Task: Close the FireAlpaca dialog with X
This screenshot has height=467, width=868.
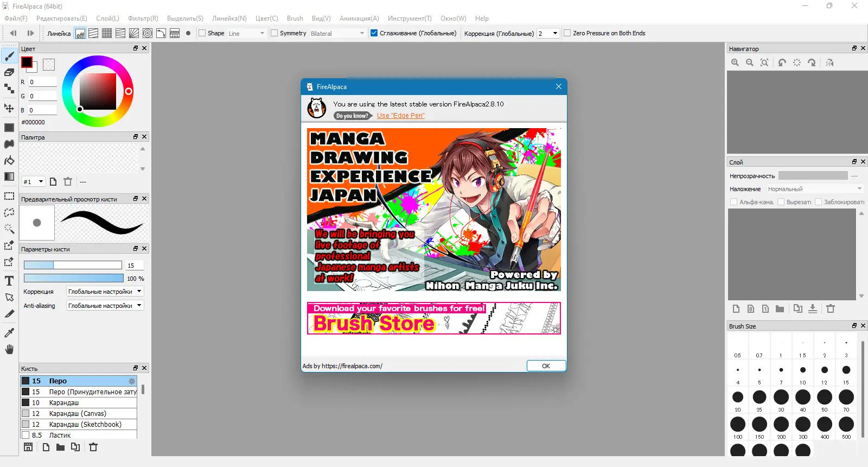Action: pos(559,86)
